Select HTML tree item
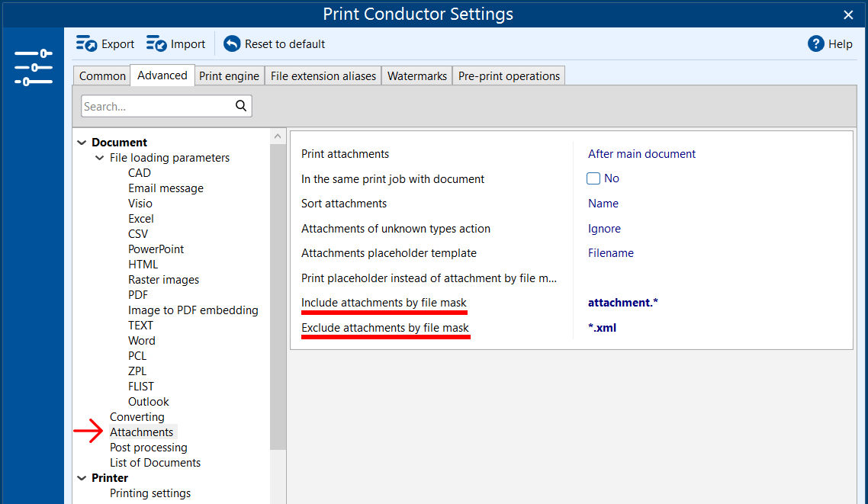Screen dimensions: 868x504 pyautogui.click(x=143, y=265)
